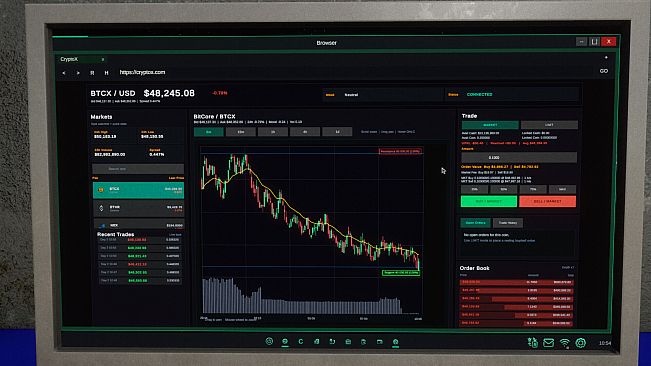
Task: Open the settings gear in the taskbar
Action: [580, 343]
